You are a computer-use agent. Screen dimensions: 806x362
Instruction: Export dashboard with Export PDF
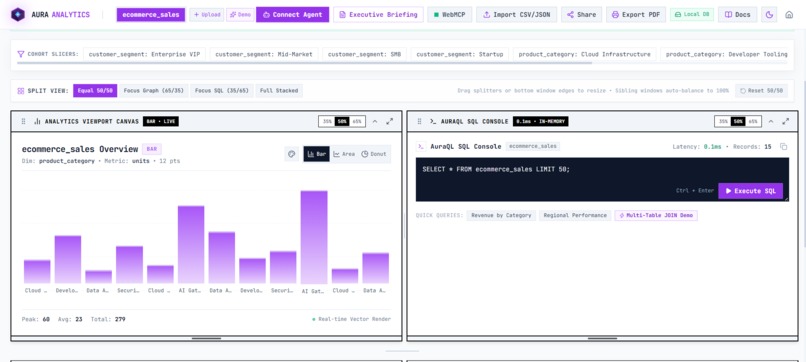point(636,14)
